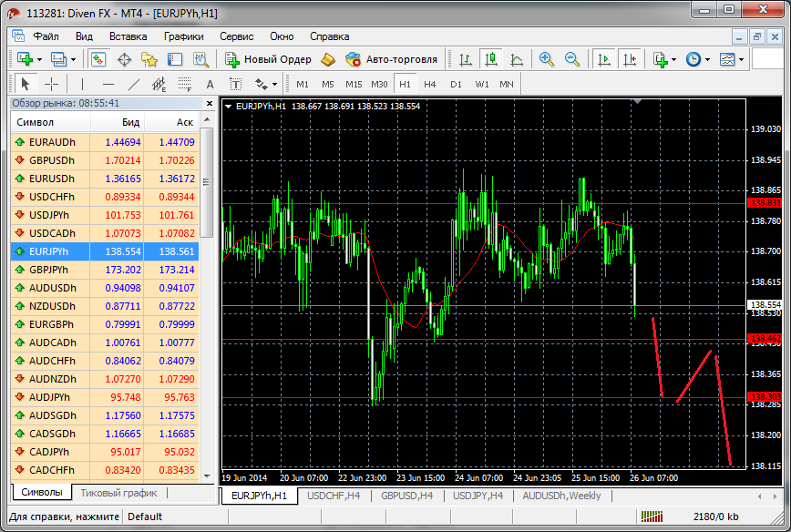This screenshot has width=791, height=532.
Task: Switch chart to bar chart
Action: tap(465, 59)
